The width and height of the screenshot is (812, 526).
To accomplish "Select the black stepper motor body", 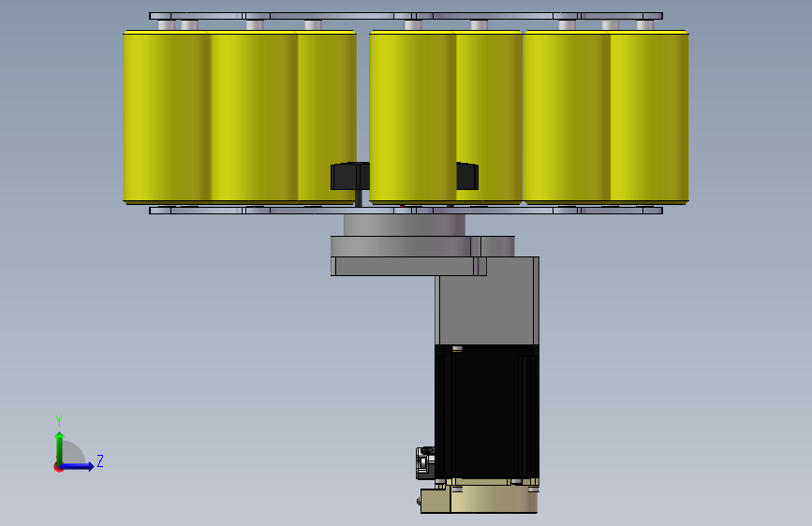I will pos(487,412).
